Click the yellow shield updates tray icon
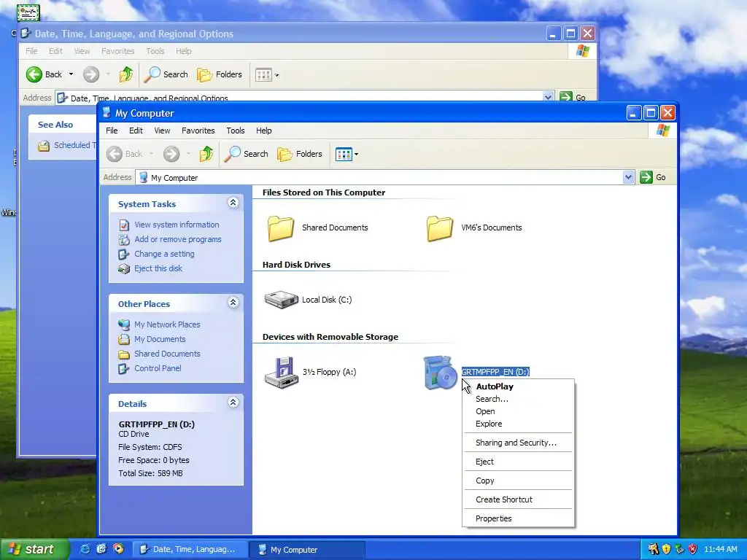The image size is (747, 560). 667,550
